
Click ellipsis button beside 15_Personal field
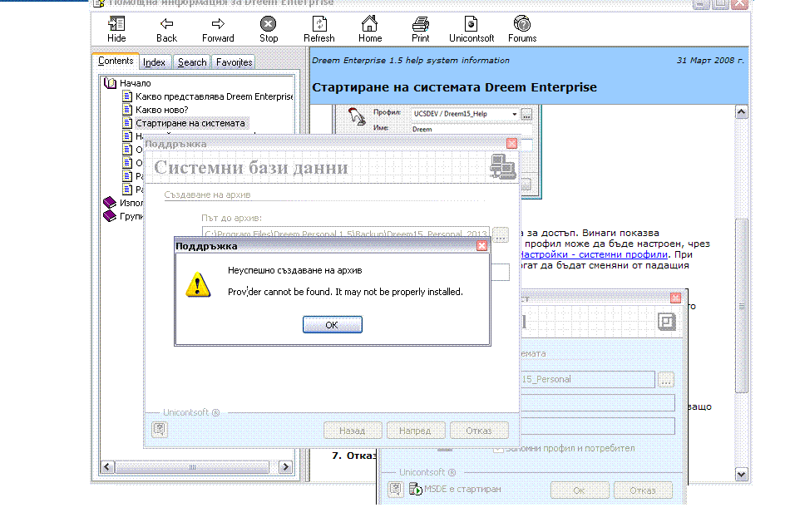(666, 380)
